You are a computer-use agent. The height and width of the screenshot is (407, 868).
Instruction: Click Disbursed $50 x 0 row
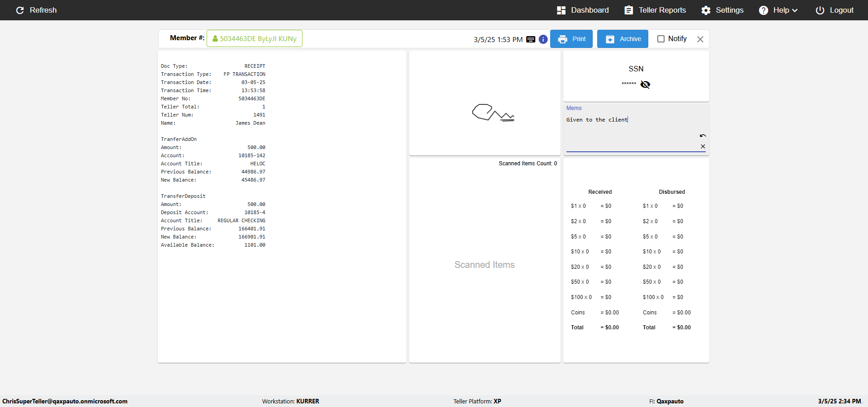[663, 282]
